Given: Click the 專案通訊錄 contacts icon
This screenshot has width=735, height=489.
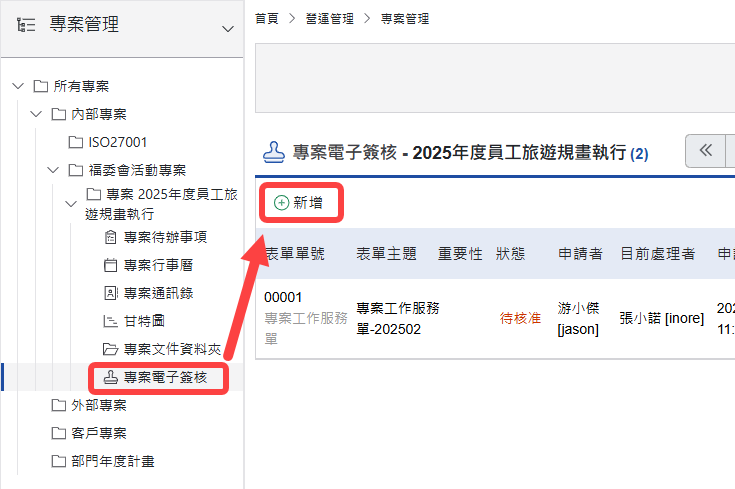Looking at the screenshot, I should tap(111, 293).
